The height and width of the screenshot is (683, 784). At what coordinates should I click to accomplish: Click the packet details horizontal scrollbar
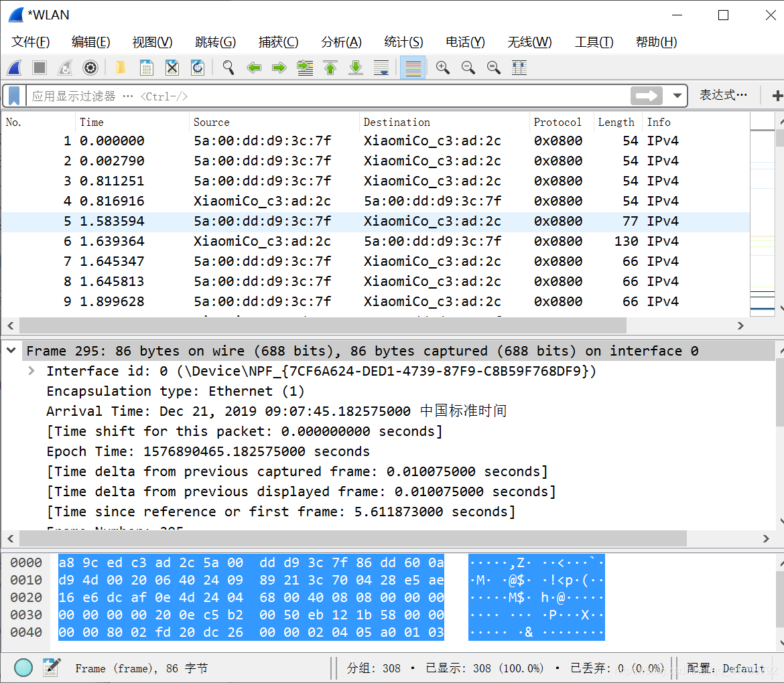[352, 538]
